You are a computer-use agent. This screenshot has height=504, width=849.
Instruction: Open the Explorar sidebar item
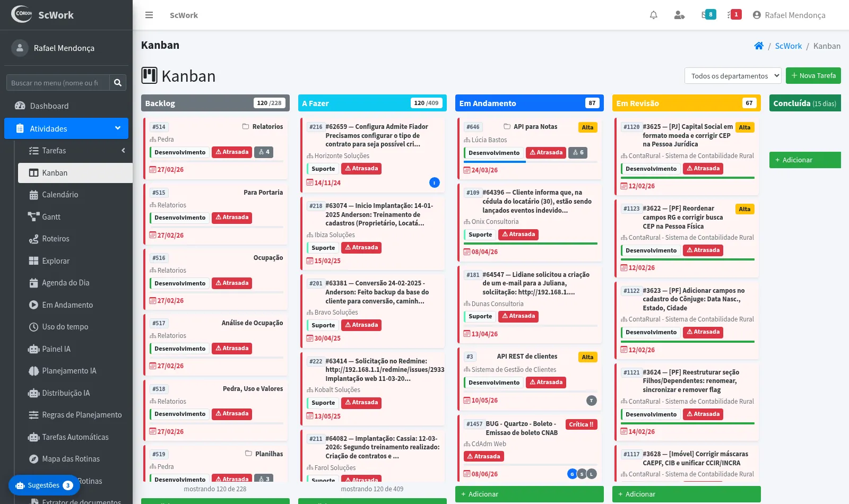(x=75, y=261)
